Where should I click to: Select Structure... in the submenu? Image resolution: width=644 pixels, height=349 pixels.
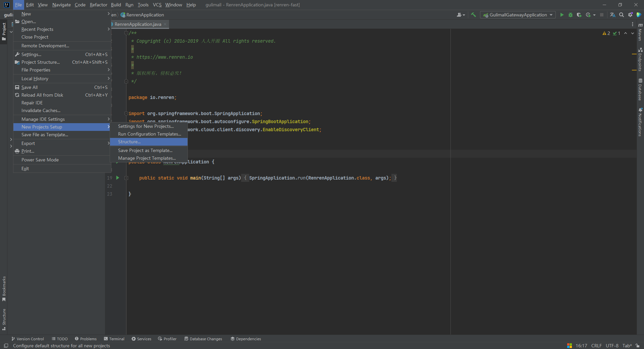pos(129,142)
